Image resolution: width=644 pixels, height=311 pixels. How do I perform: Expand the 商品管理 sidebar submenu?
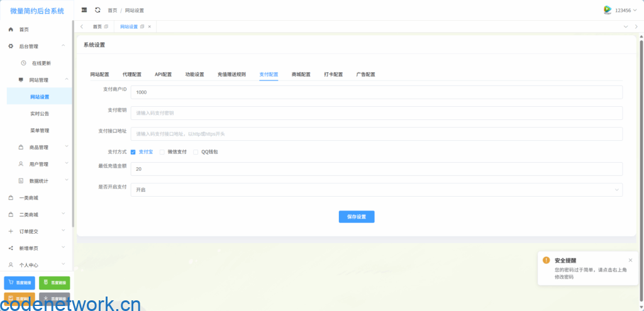tap(39, 148)
